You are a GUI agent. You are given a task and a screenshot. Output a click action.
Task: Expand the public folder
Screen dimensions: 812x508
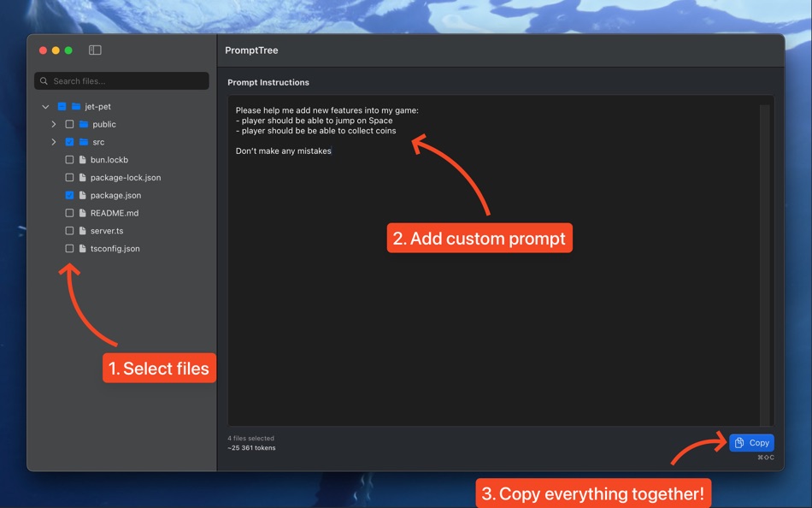[54, 124]
